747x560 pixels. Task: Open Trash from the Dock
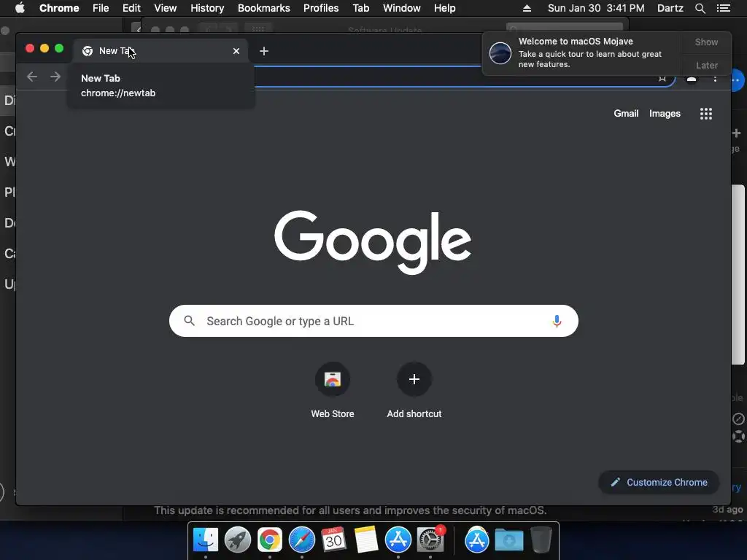point(541,540)
